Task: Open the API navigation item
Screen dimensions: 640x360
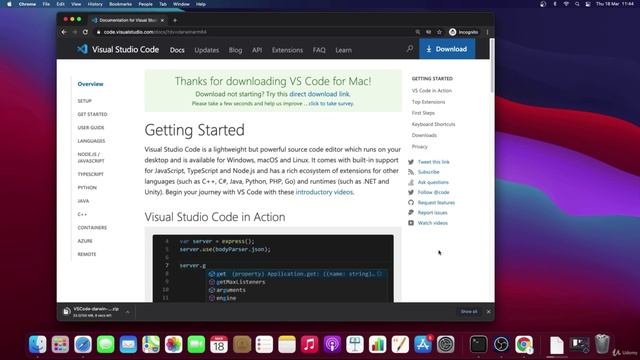Action: click(x=257, y=50)
